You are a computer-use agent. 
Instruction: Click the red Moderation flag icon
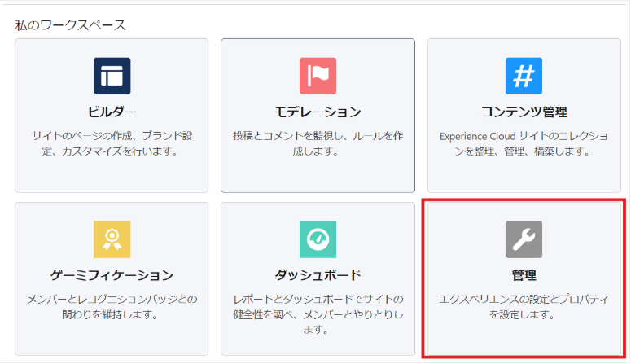point(318,76)
